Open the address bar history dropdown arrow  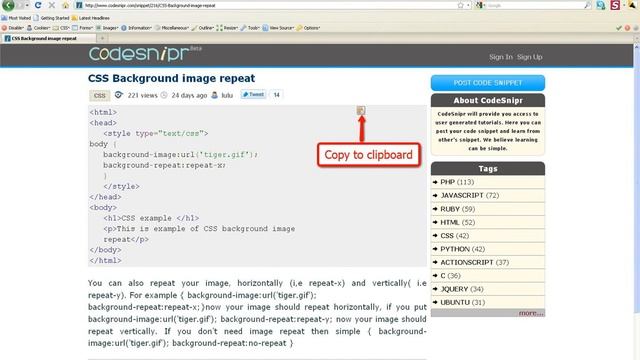pos(468,5)
